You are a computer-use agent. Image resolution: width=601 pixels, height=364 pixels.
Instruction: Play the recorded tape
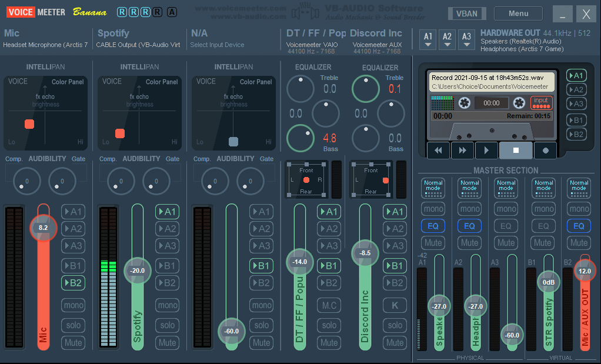[x=486, y=150]
